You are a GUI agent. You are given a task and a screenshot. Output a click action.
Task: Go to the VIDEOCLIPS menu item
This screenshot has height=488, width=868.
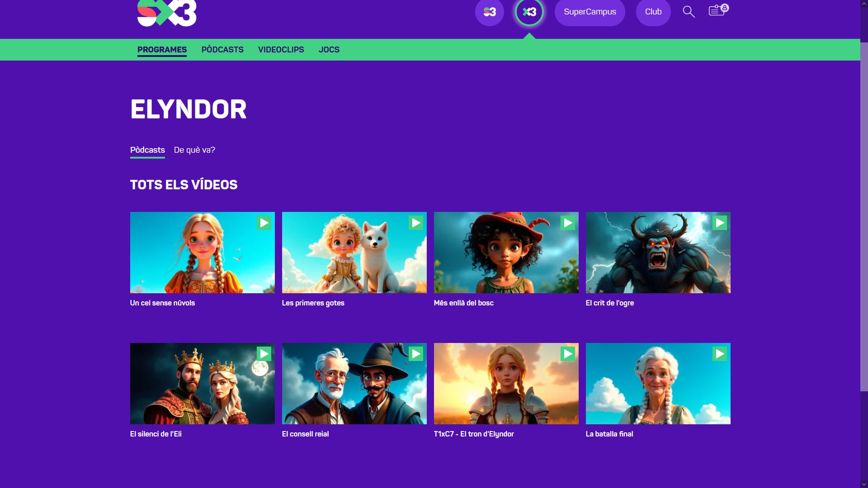tap(281, 50)
